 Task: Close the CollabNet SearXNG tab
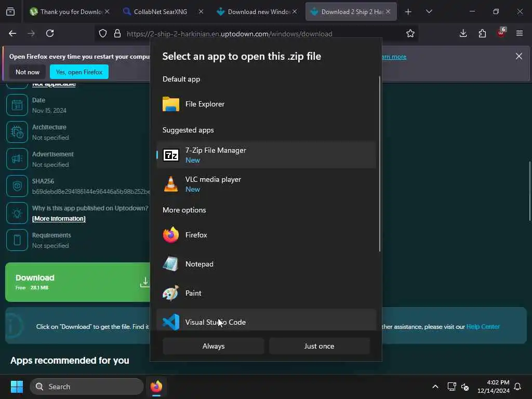(x=201, y=11)
